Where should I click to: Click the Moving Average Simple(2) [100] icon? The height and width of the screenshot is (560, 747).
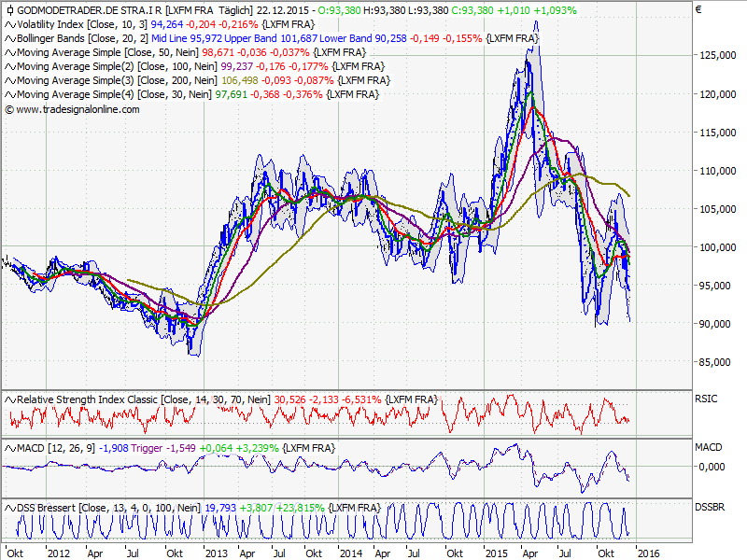tap(9, 66)
